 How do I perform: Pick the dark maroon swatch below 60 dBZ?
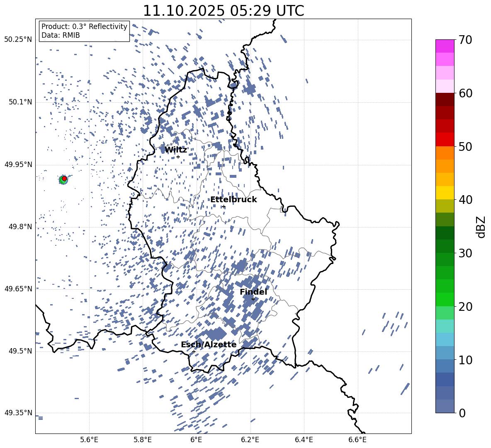(445, 100)
